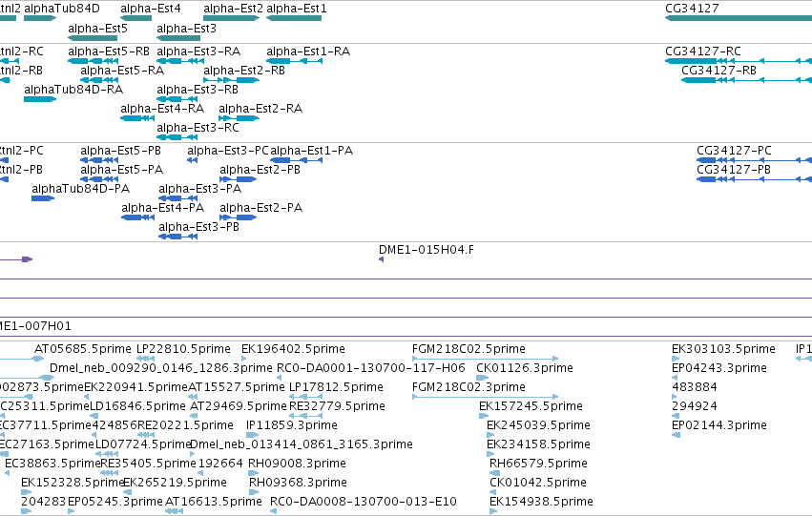
Task: Click RC0-DA0001-130700-117-H06 label
Action: pos(371,368)
